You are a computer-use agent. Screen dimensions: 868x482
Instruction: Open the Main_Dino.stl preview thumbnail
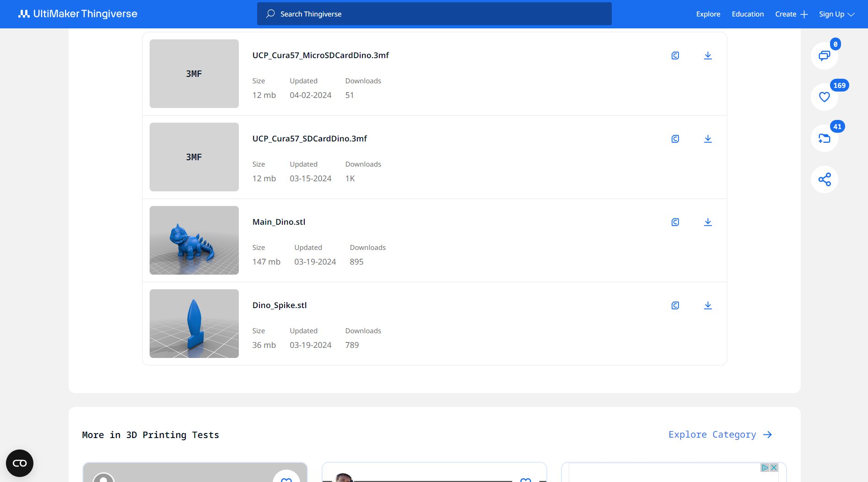pos(194,240)
